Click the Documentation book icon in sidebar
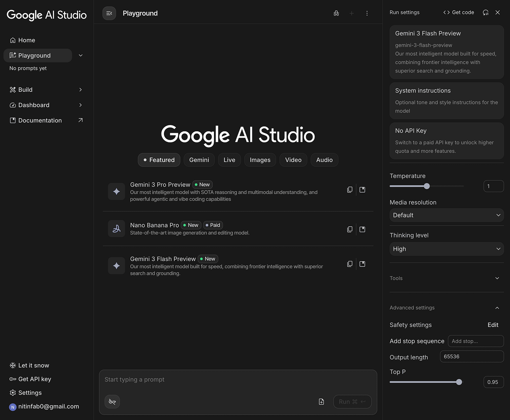The height and width of the screenshot is (420, 510). 13,121
